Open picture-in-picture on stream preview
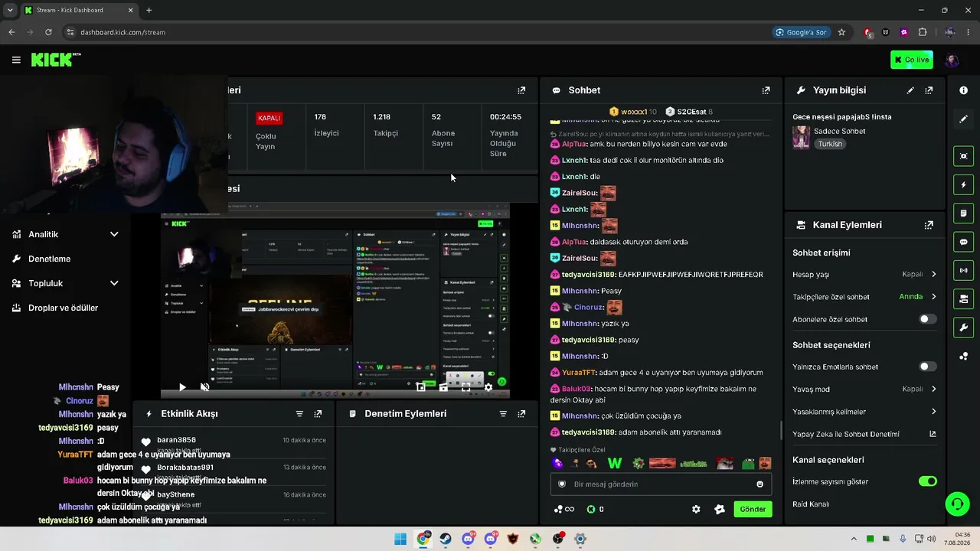This screenshot has height=551, width=980. click(420, 387)
